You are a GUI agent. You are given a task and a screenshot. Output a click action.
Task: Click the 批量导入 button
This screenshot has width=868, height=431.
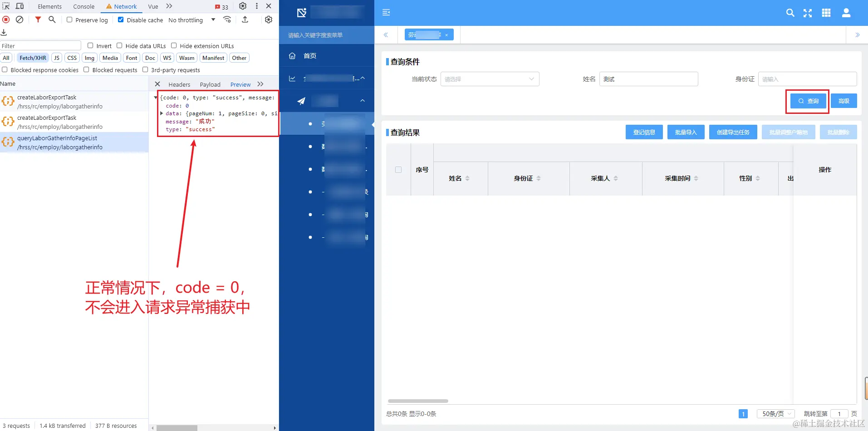point(686,132)
